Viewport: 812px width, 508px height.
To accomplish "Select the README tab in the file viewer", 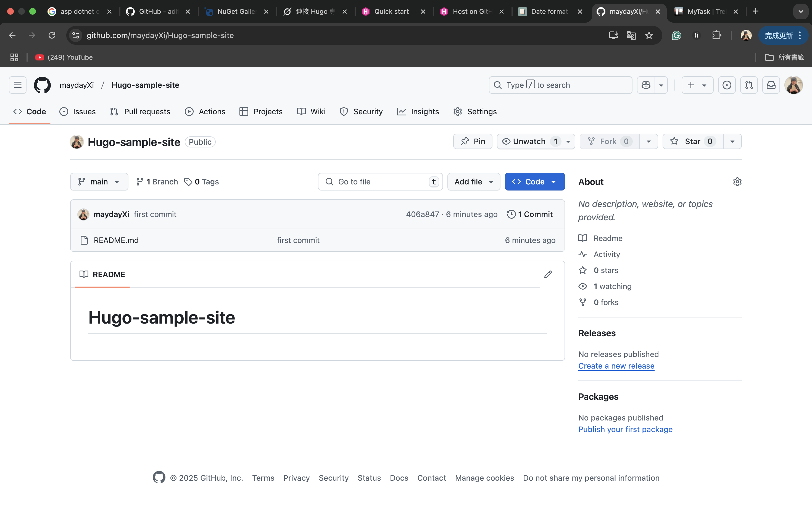I will click(102, 274).
